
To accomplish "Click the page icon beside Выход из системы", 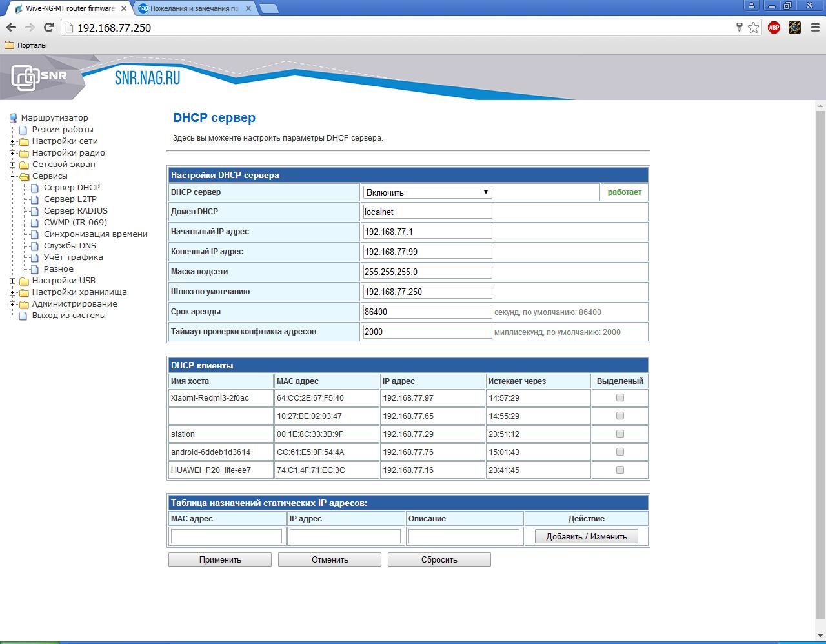I will [x=23, y=316].
